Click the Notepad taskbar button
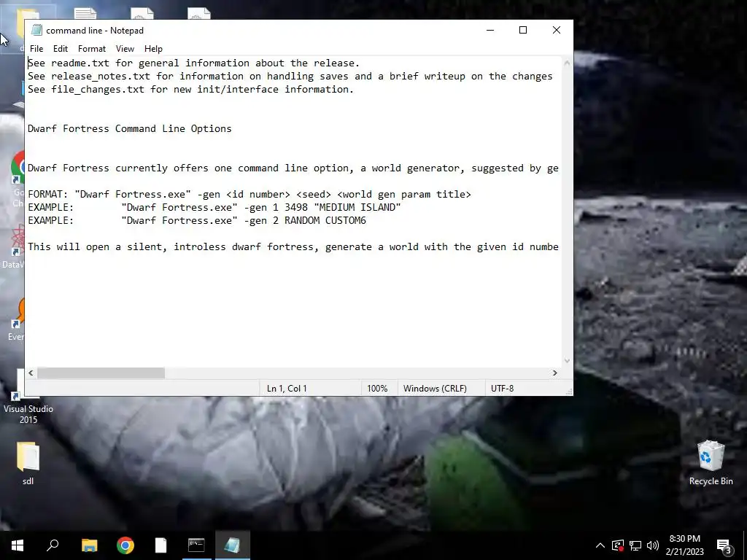Image resolution: width=747 pixels, height=560 pixels. click(x=232, y=545)
